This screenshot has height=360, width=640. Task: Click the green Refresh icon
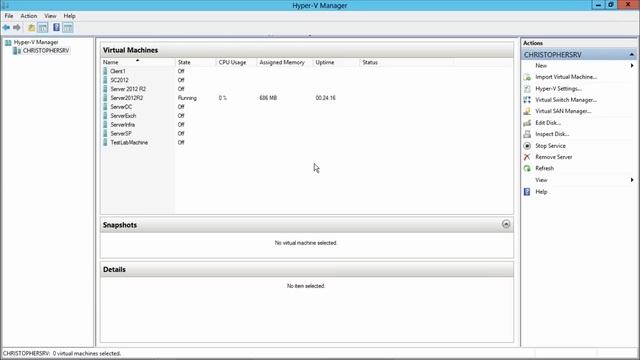pos(527,168)
